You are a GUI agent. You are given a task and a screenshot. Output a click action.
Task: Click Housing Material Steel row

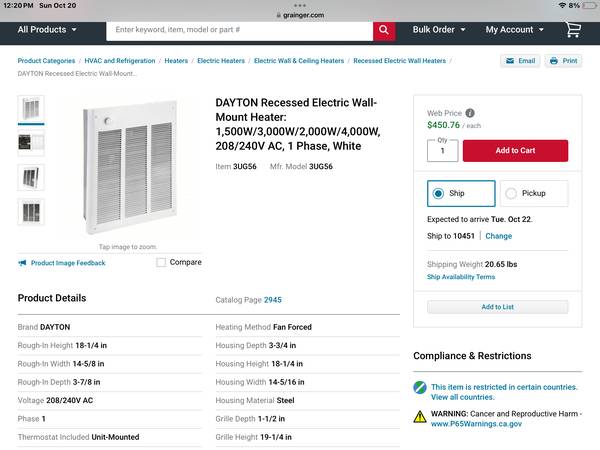click(308, 401)
